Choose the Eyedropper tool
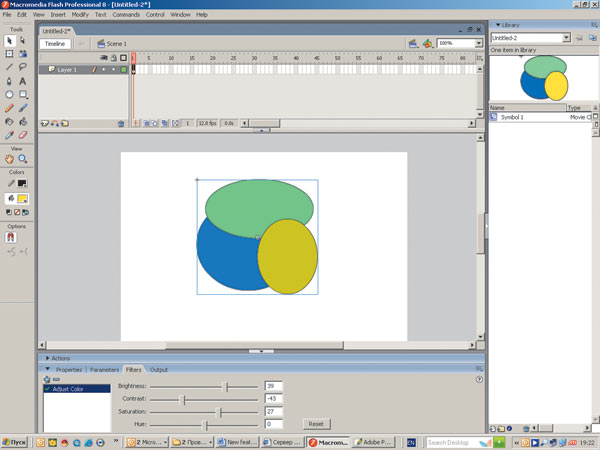This screenshot has width=600, height=450. 10,135
